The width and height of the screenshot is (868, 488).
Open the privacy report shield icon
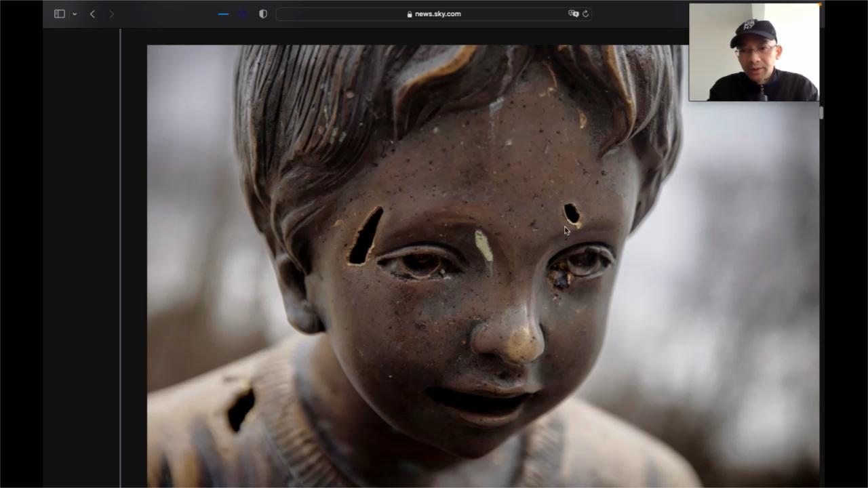click(263, 14)
